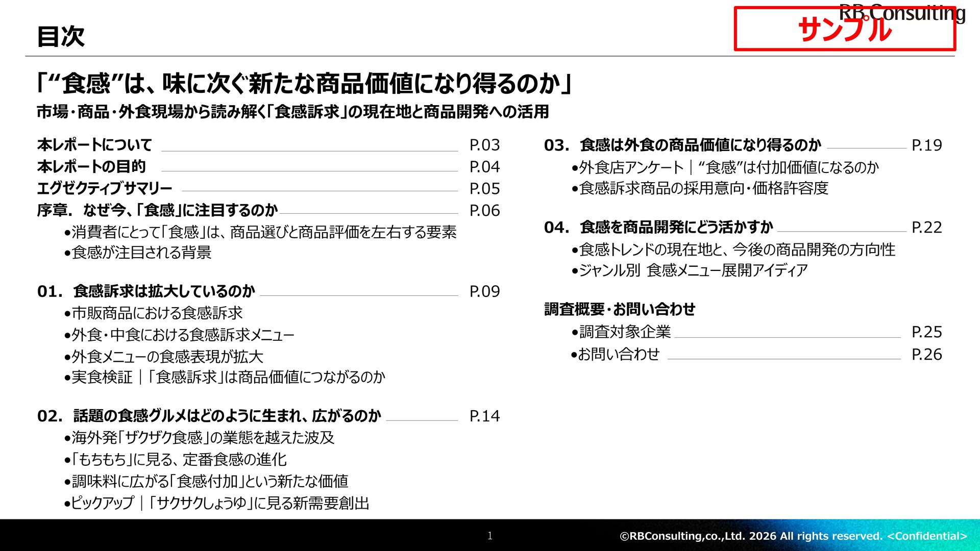This screenshot has width=980, height=551.
Task: Select the 調査概要・お問い合わせ heading
Action: (620, 309)
